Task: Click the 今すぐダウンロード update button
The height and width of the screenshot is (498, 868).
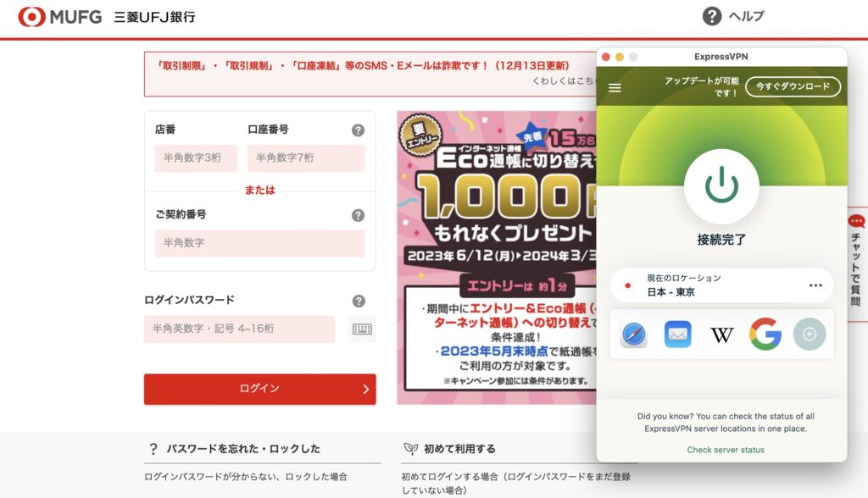Action: pyautogui.click(x=793, y=86)
